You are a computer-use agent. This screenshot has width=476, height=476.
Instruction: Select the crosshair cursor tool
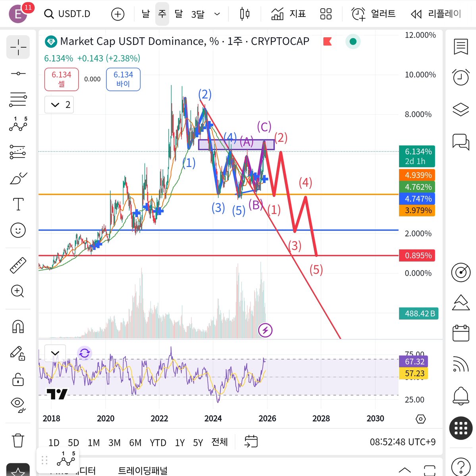(18, 47)
